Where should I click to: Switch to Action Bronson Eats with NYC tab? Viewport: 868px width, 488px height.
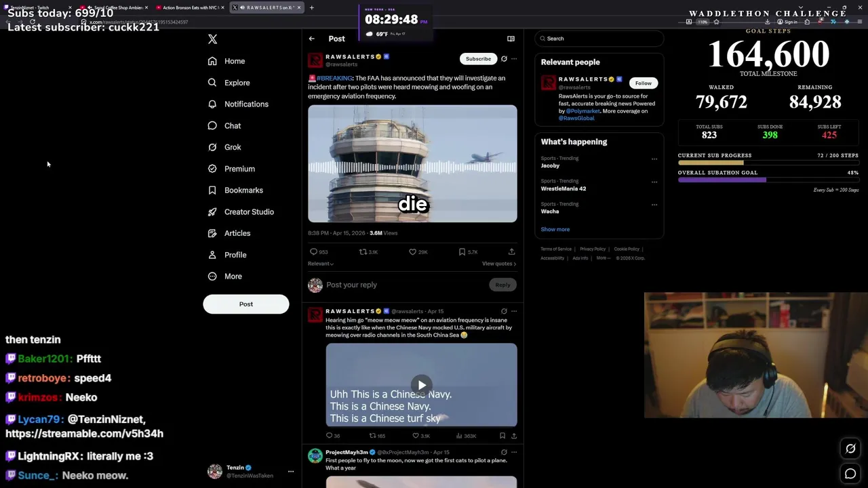tap(190, 7)
